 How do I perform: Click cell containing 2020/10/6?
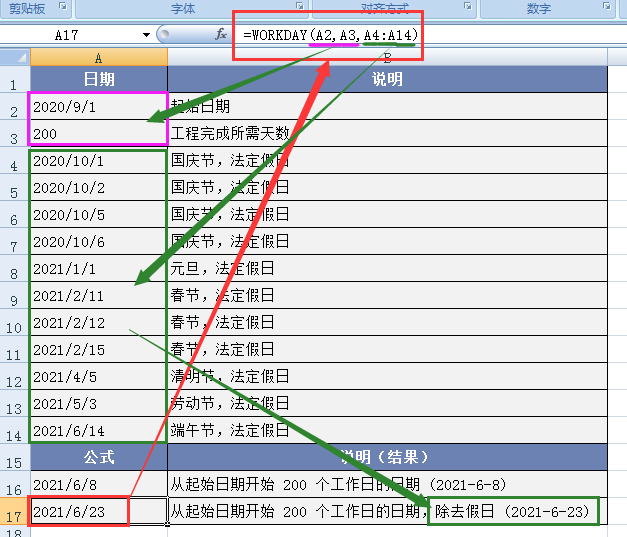(x=99, y=241)
